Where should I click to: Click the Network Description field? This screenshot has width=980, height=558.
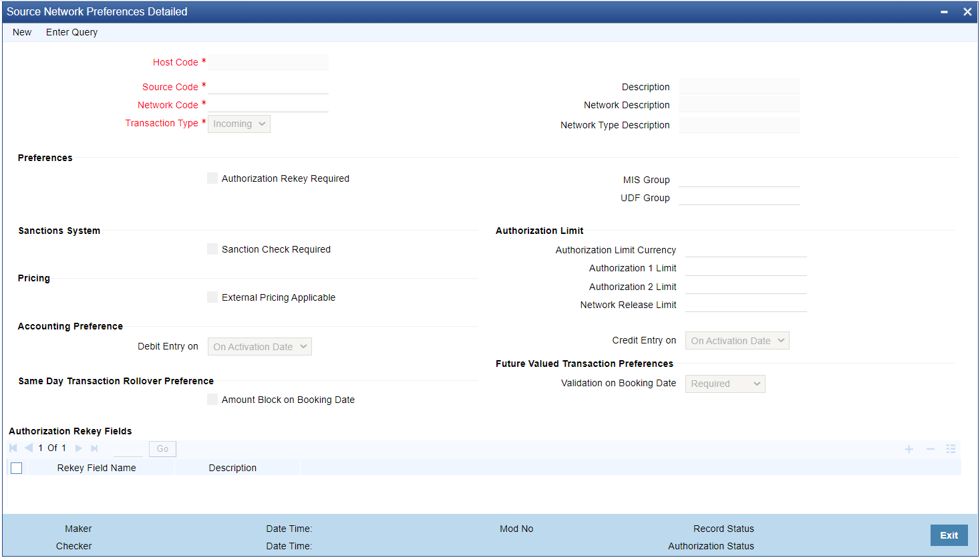[x=740, y=104]
